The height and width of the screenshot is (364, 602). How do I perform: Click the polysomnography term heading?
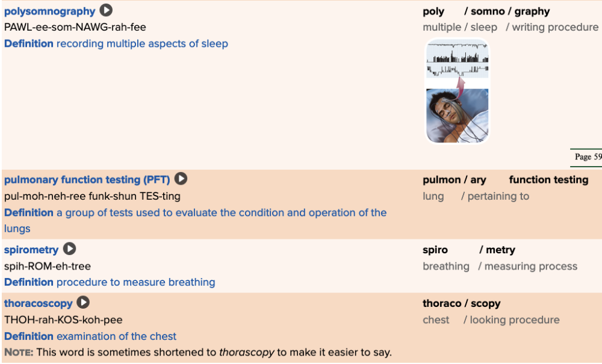pos(49,11)
